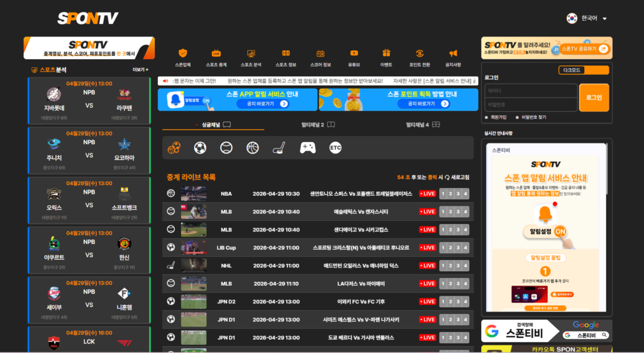The height and width of the screenshot is (353, 644).
Task: Select channel 4 for 시미즈 에스펄스 match
Action: point(465,319)
